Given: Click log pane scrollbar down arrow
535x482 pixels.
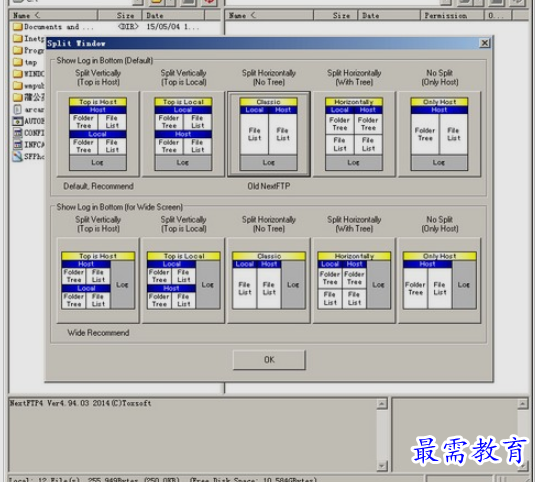Looking at the screenshot, I should [x=382, y=465].
